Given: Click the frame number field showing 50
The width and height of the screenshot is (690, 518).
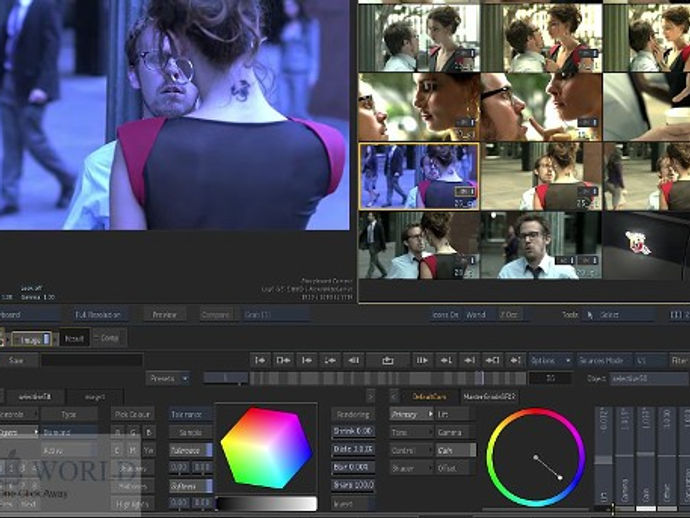Looking at the screenshot, I should coord(551,378).
